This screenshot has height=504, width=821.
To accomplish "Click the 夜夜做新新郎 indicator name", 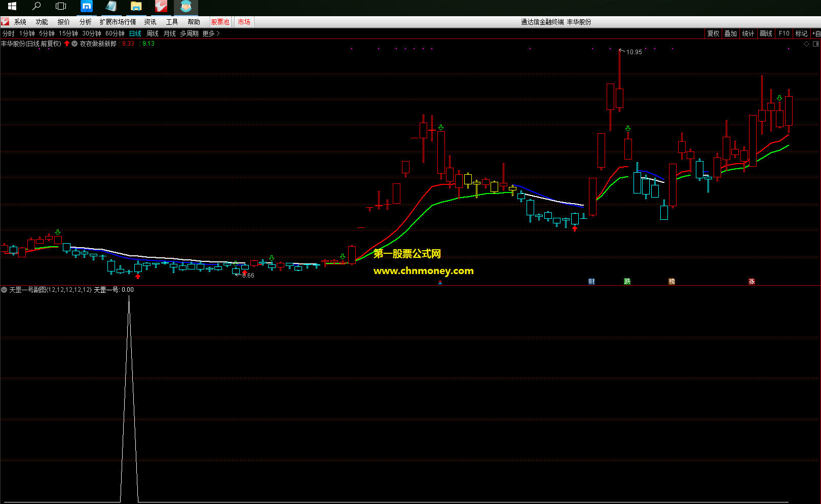I will pyautogui.click(x=98, y=44).
